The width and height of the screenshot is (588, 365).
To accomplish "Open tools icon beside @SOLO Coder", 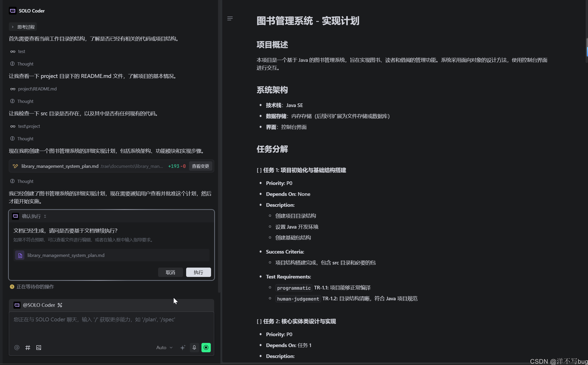I will [60, 305].
